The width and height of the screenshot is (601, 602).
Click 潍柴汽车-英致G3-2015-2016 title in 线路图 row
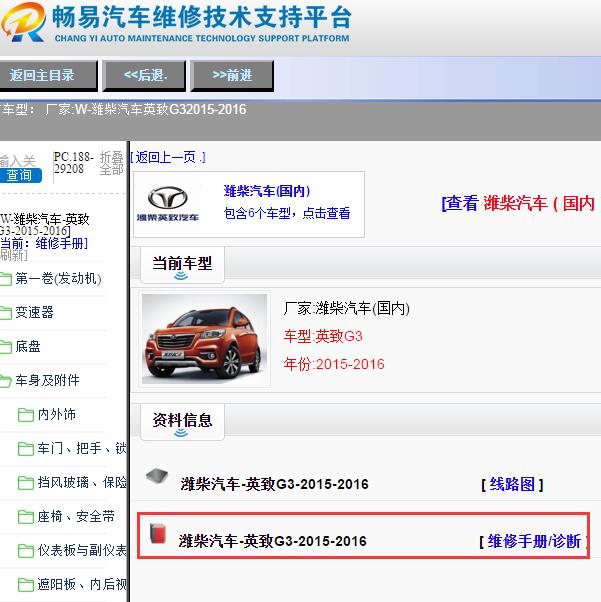point(274,484)
